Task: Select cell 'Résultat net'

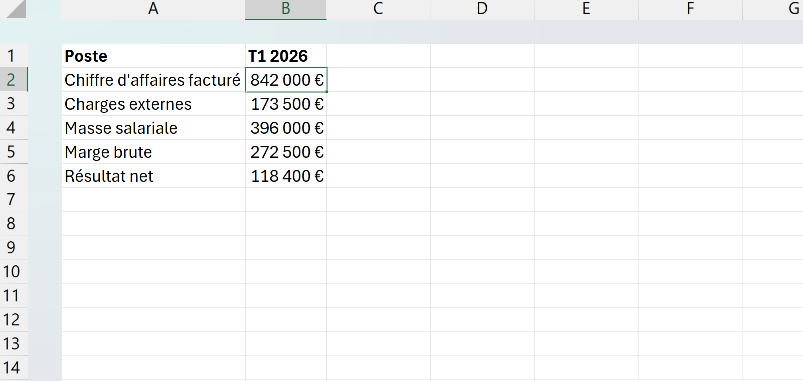Action: click(x=153, y=176)
